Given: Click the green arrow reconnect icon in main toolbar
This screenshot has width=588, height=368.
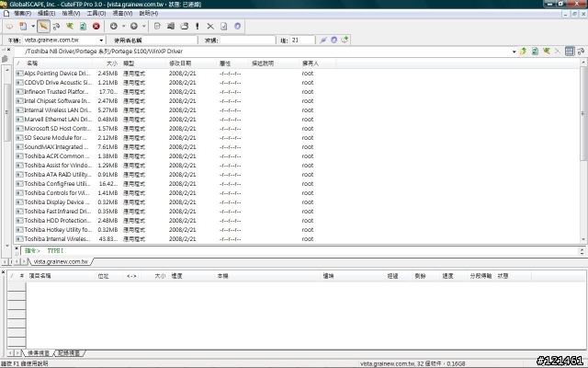Looking at the screenshot, I should coord(70,27).
